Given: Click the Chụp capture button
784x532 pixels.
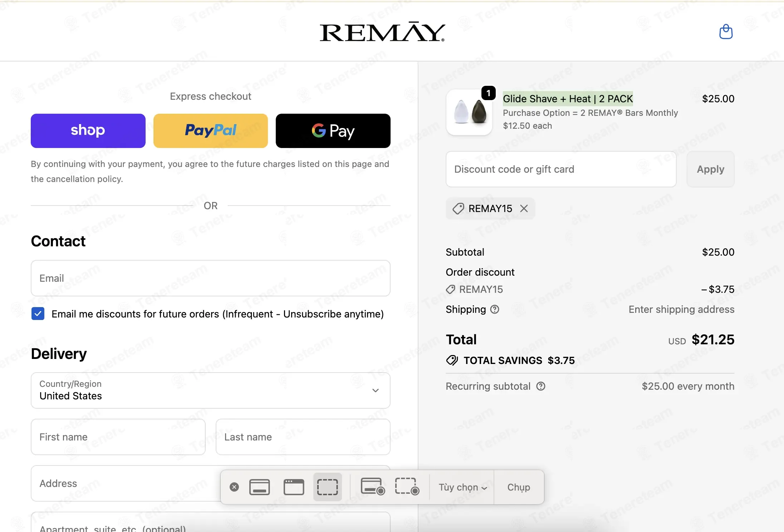Looking at the screenshot, I should pyautogui.click(x=519, y=487).
